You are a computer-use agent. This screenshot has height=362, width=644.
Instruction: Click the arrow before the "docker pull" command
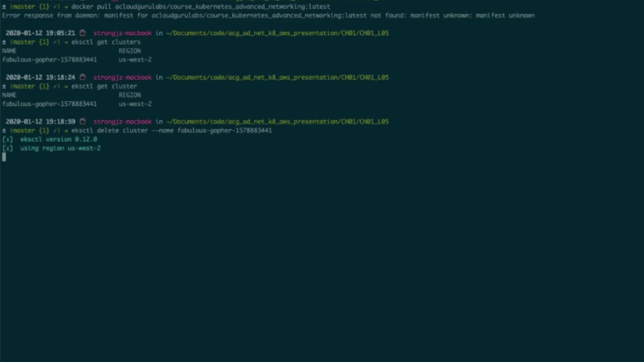coord(66,7)
